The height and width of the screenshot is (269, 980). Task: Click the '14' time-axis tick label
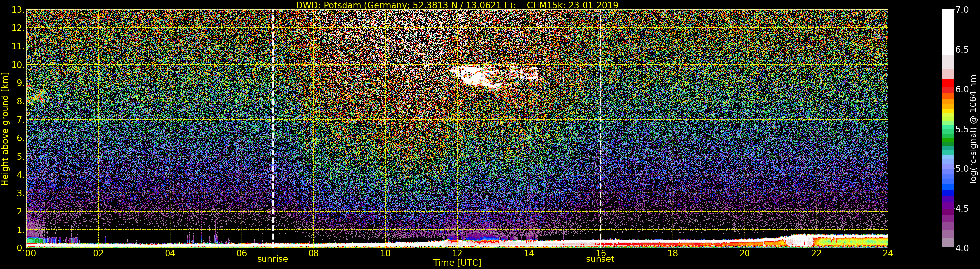tap(529, 253)
